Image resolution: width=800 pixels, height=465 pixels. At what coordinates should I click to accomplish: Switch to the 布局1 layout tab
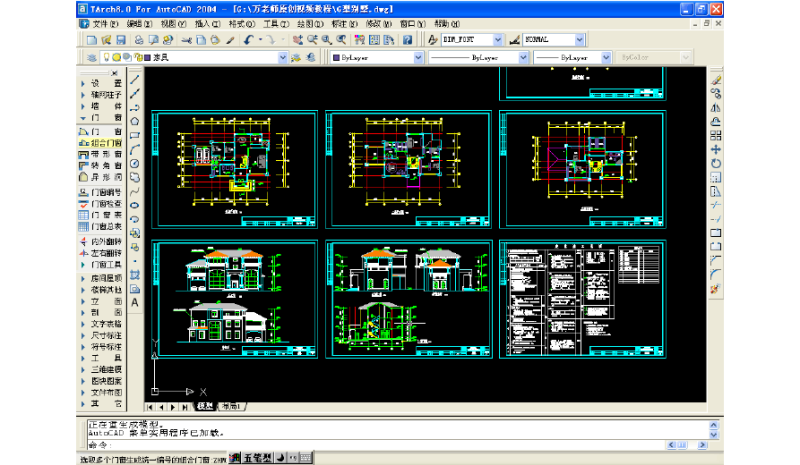pos(231,407)
